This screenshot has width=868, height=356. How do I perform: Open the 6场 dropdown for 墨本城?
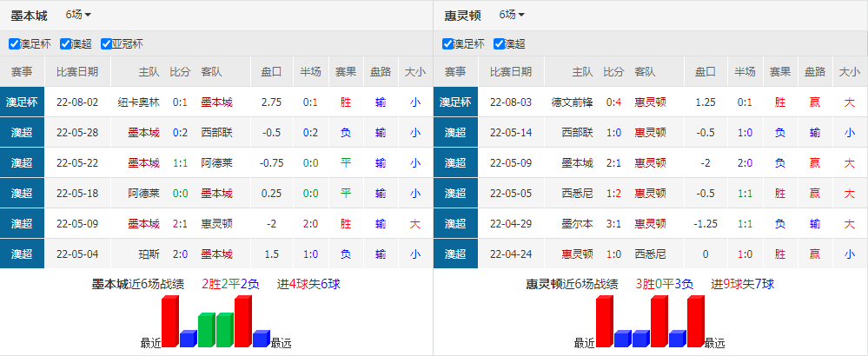[x=78, y=15]
